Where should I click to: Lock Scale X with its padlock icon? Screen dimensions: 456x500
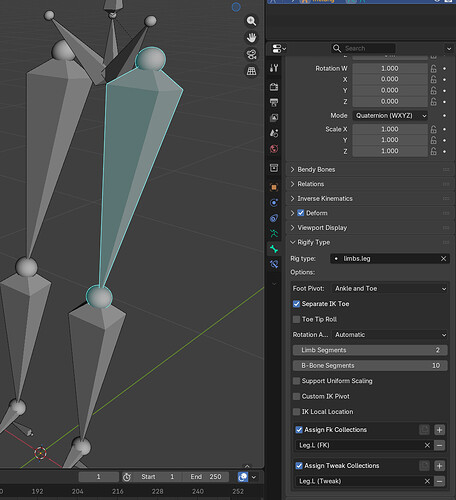(x=433, y=129)
